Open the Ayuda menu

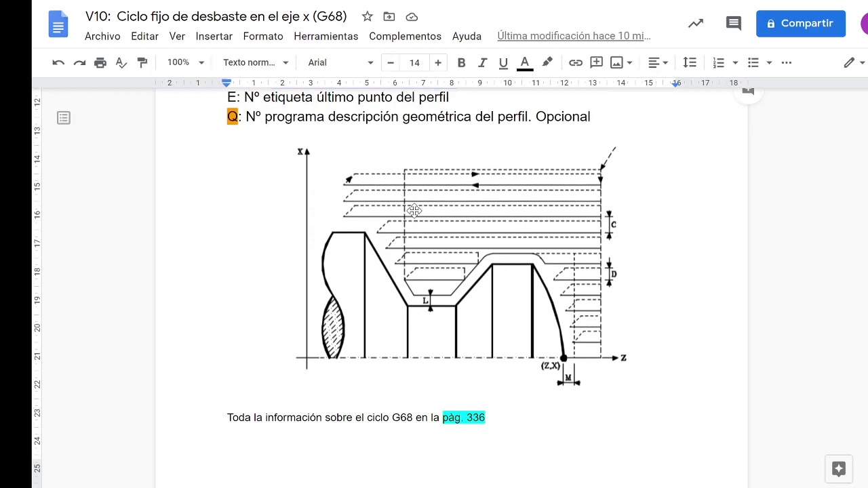pyautogui.click(x=467, y=37)
